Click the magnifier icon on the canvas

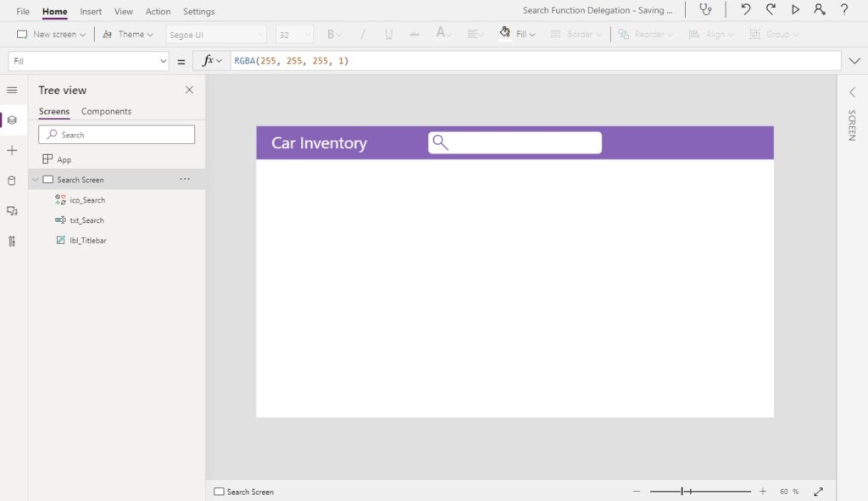click(440, 142)
